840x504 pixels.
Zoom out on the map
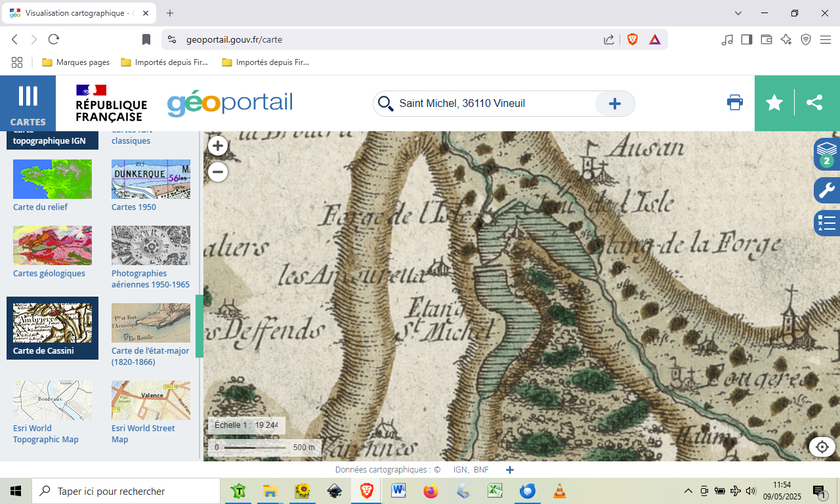point(218,172)
